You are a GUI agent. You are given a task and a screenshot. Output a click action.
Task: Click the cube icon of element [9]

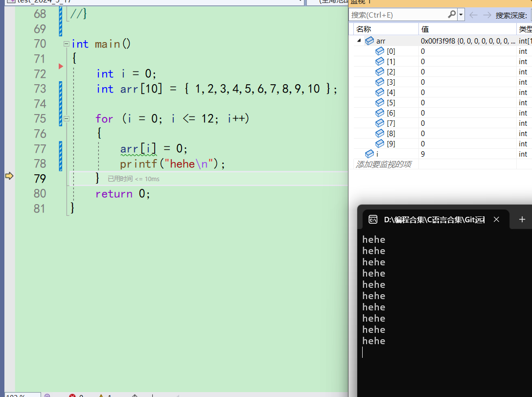click(x=380, y=143)
